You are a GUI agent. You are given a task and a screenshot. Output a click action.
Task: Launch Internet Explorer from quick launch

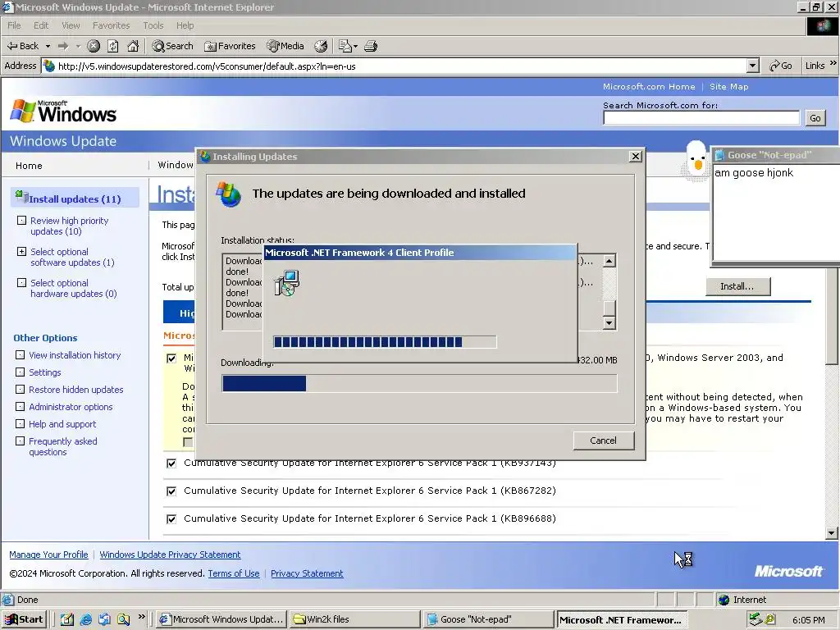(85, 619)
